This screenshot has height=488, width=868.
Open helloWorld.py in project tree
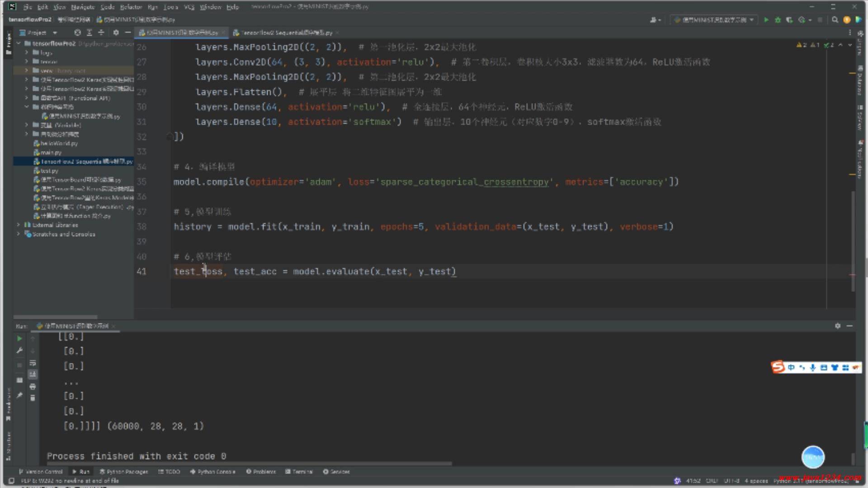coord(59,143)
